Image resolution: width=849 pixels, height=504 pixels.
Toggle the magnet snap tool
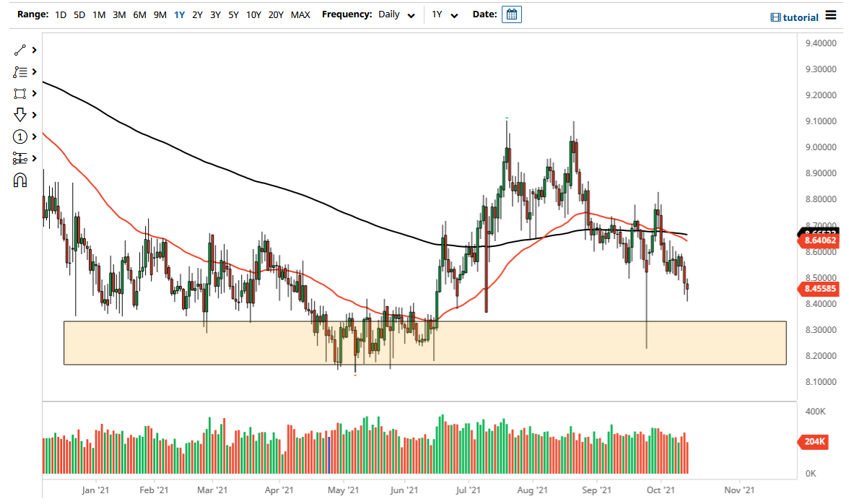point(20,180)
